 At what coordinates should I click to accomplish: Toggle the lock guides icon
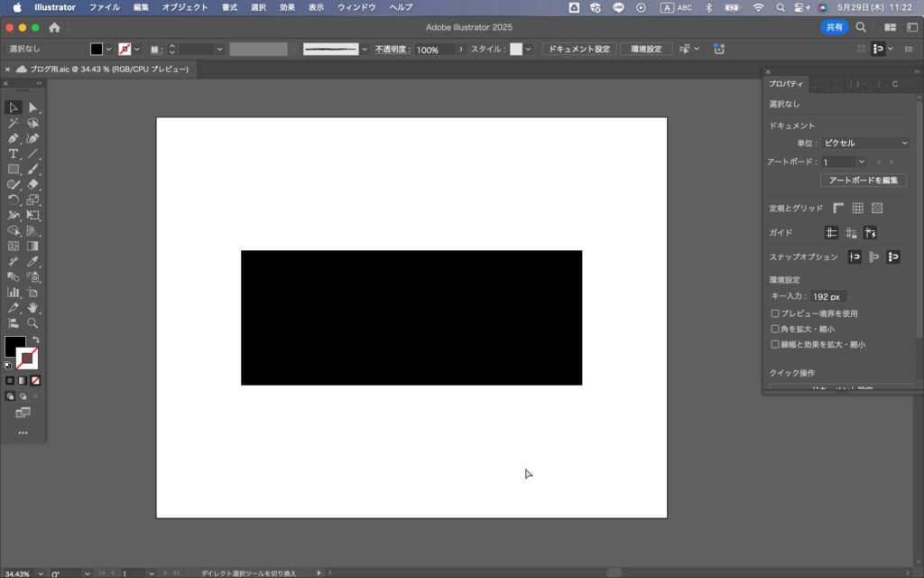pos(851,233)
